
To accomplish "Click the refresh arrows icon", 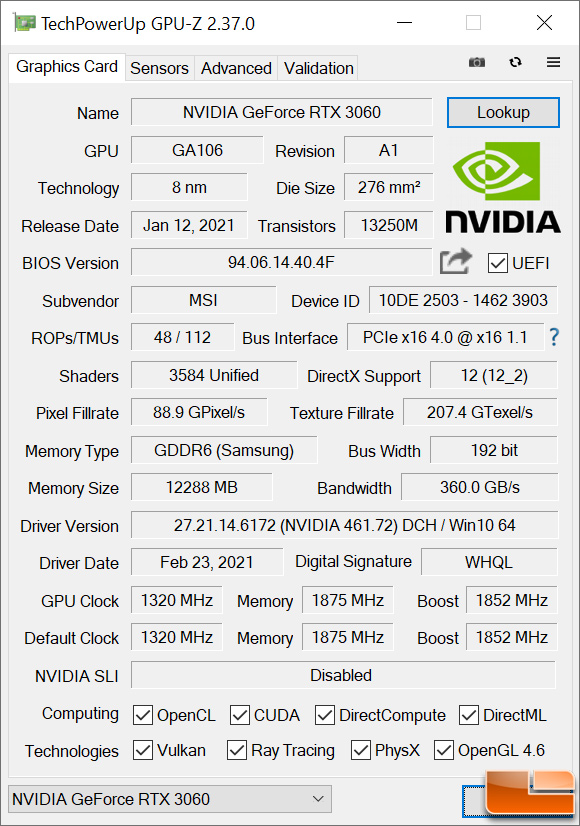I will (515, 62).
